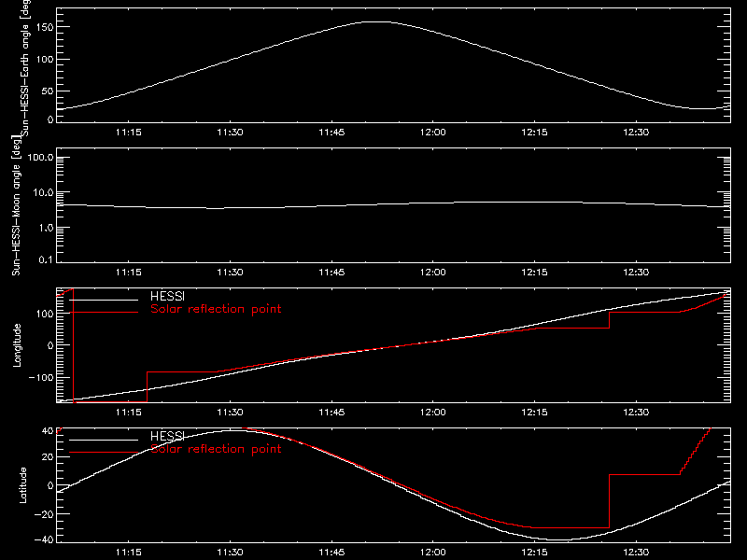The width and height of the screenshot is (747, 560).
Task: Click white HESSI legend line in Longitude plot
Action: [104, 300]
